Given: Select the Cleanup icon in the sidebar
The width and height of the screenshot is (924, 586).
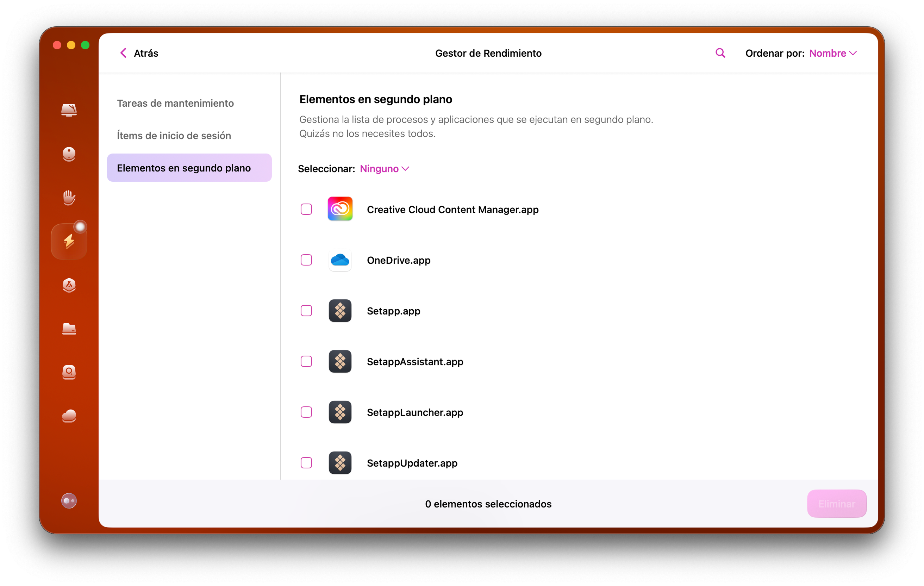Looking at the screenshot, I should (x=69, y=155).
